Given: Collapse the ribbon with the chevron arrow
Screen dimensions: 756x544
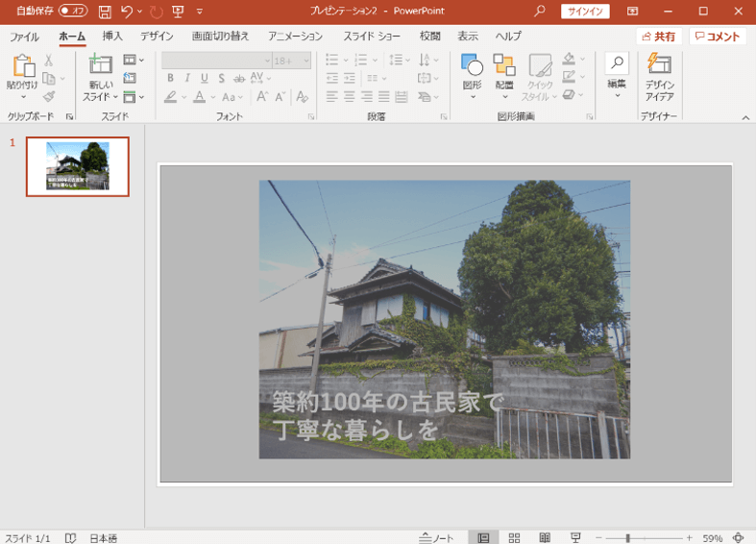Looking at the screenshot, I should [745, 117].
